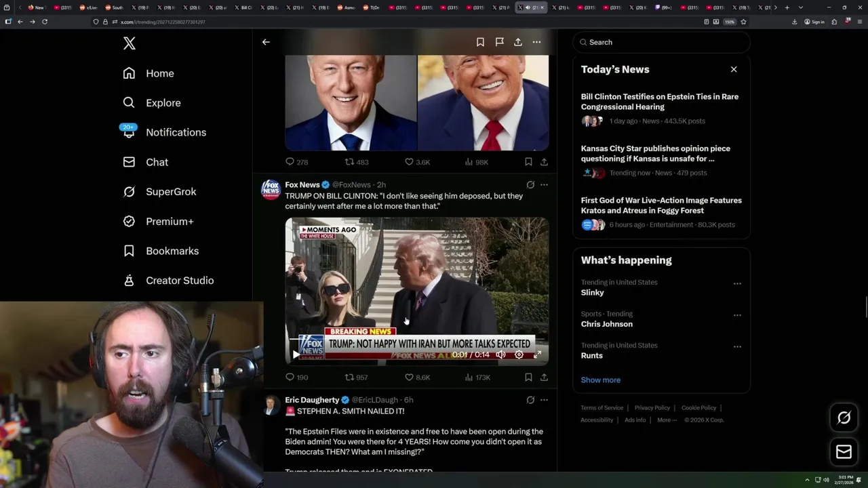Open Creator Studio in the sidebar
The image size is (868, 488).
click(168, 281)
